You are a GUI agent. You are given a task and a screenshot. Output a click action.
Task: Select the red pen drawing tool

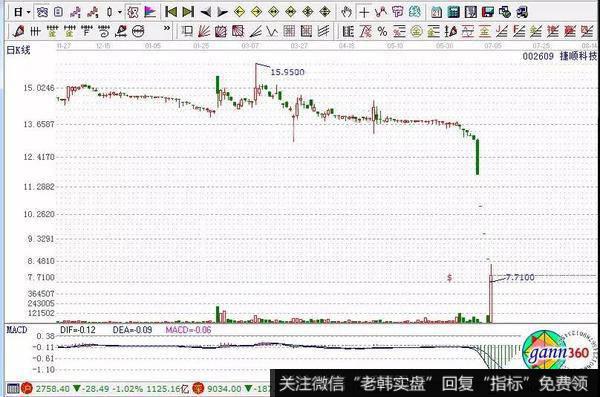(x=18, y=31)
